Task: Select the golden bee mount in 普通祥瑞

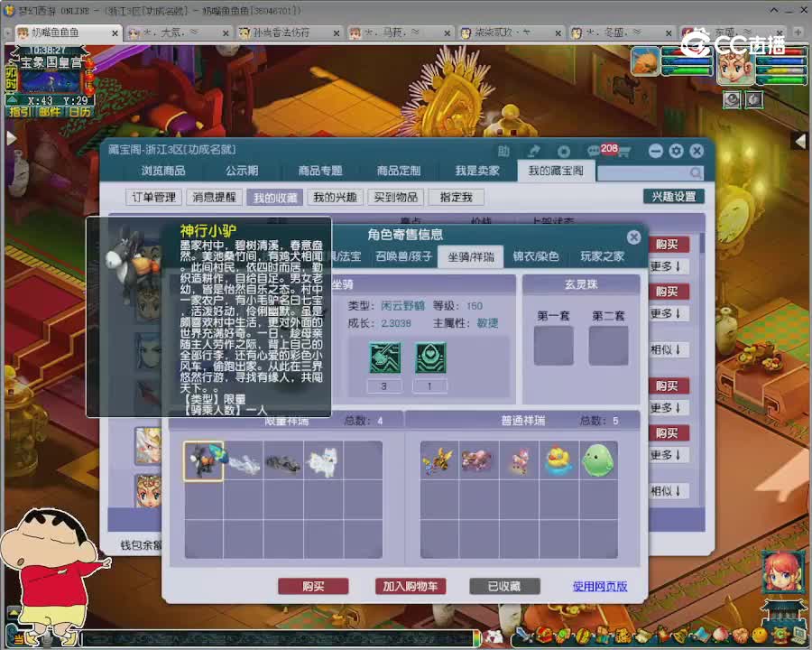Action: [x=439, y=460]
